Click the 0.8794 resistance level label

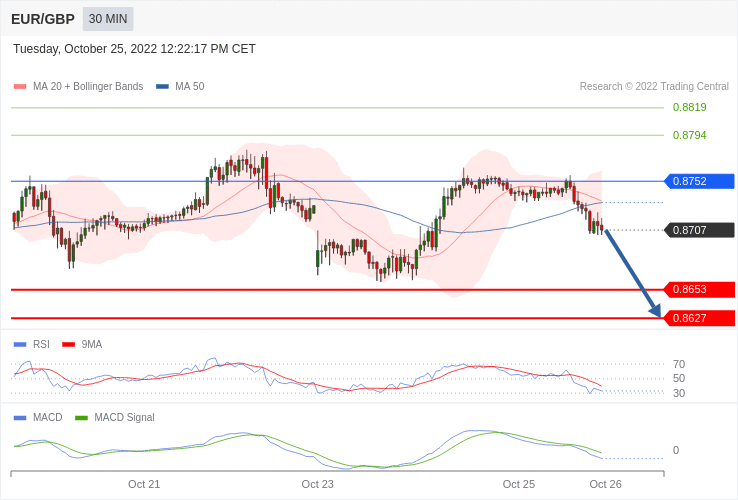point(690,135)
